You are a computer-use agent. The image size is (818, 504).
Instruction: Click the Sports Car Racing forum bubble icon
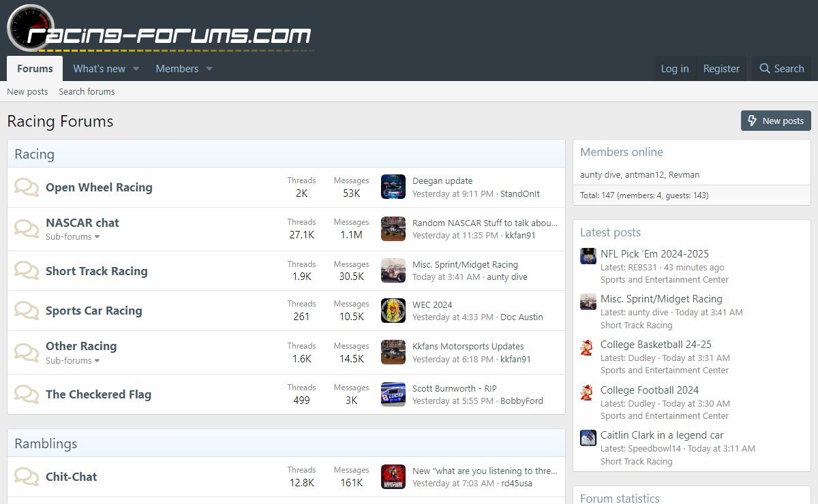click(27, 311)
